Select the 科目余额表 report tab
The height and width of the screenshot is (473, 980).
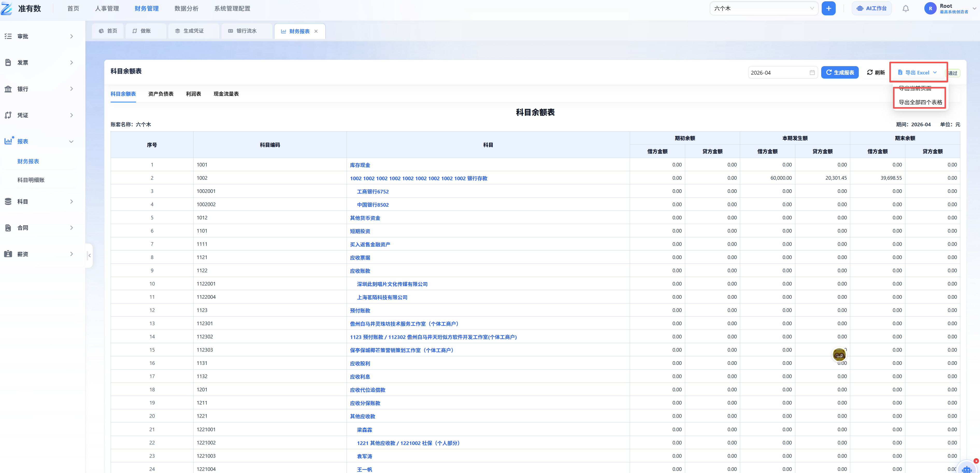pyautogui.click(x=123, y=94)
